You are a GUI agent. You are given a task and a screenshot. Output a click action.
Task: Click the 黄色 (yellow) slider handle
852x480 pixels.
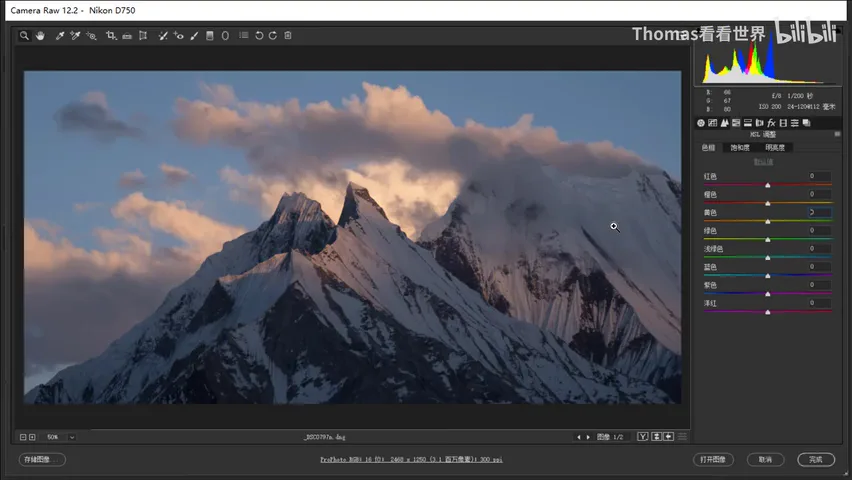click(768, 221)
